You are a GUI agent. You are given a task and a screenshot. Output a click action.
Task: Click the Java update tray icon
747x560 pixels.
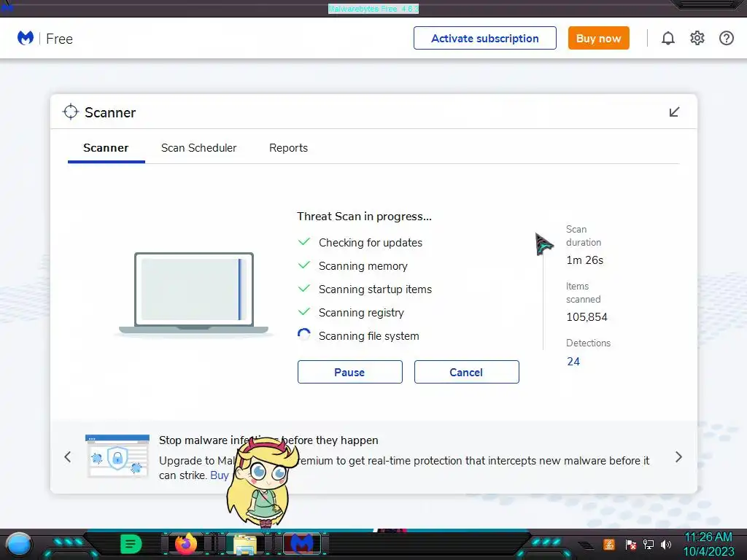(609, 544)
